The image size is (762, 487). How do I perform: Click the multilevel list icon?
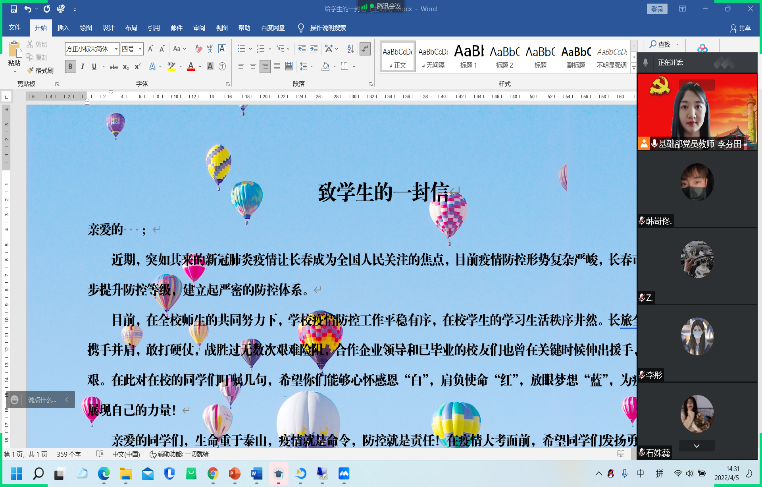click(x=280, y=49)
